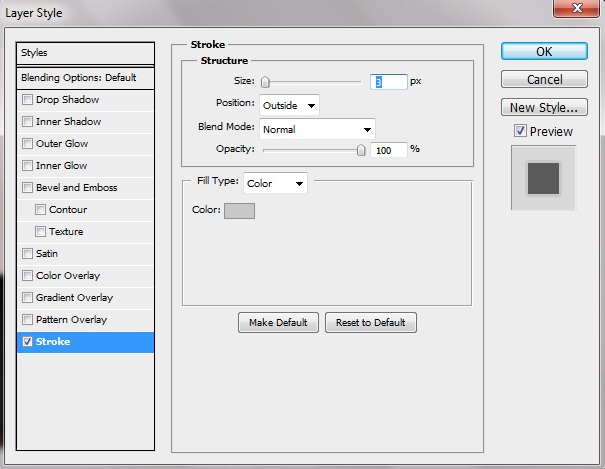Image resolution: width=605 pixels, height=469 pixels.
Task: Tick the Contour checkbox
Action: (40, 209)
